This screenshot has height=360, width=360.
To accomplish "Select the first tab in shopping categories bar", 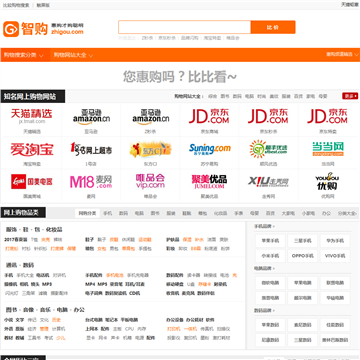I will [87, 213].
